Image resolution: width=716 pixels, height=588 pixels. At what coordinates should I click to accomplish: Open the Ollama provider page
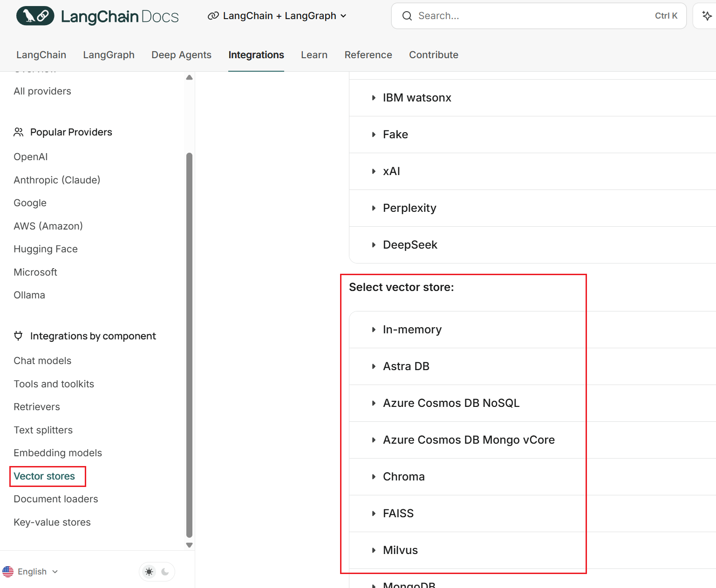[x=29, y=295]
